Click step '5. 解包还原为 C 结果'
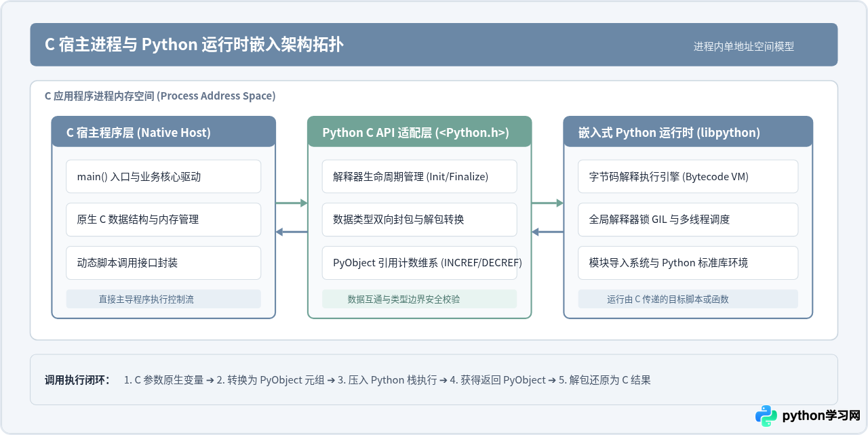The height and width of the screenshot is (435, 868). pyautogui.click(x=604, y=380)
